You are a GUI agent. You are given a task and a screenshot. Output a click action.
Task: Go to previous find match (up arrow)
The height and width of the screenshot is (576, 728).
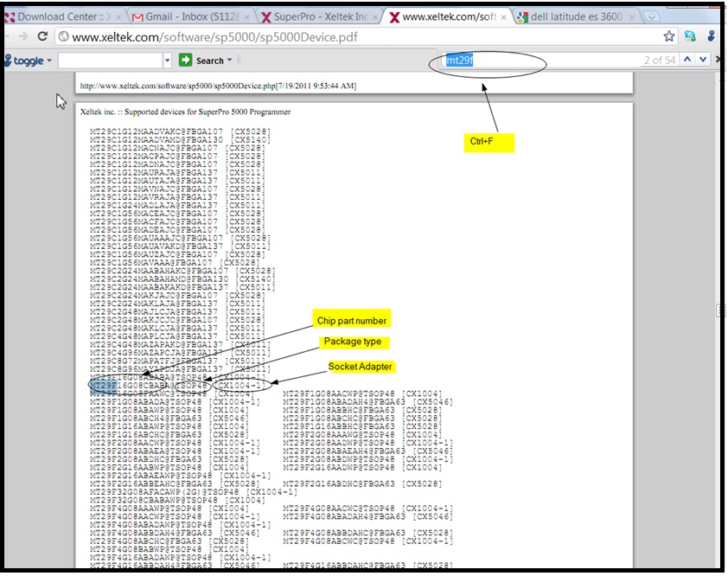(687, 60)
